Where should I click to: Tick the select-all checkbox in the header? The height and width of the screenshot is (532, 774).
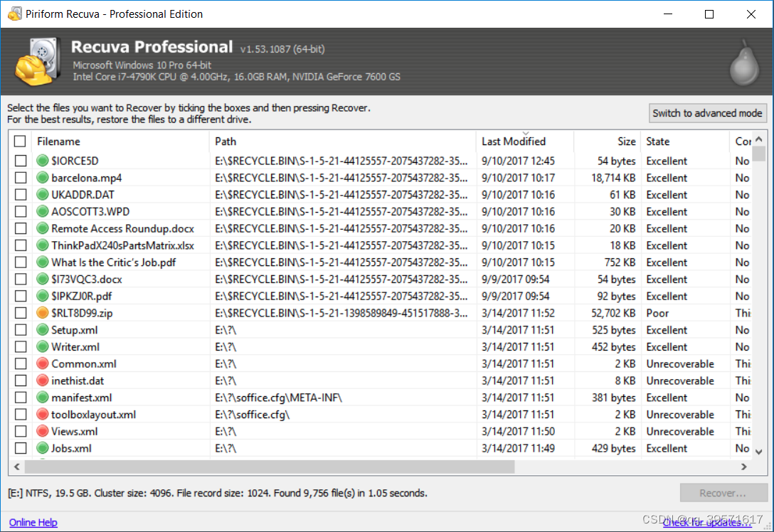(x=20, y=141)
